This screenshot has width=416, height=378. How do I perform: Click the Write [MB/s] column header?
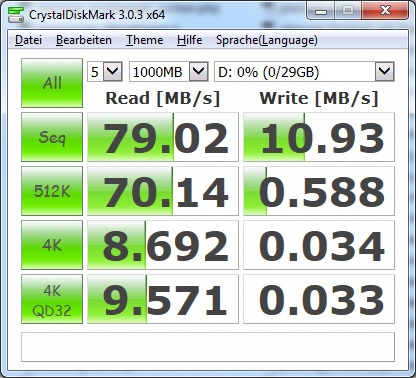click(x=319, y=99)
